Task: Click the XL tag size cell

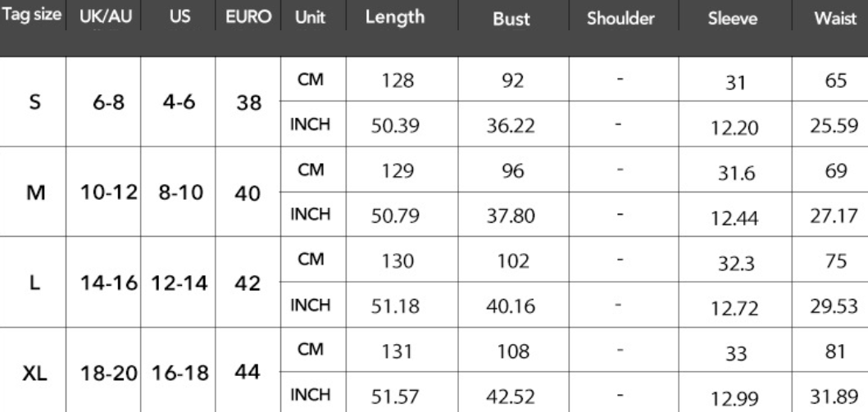Action: [35, 374]
